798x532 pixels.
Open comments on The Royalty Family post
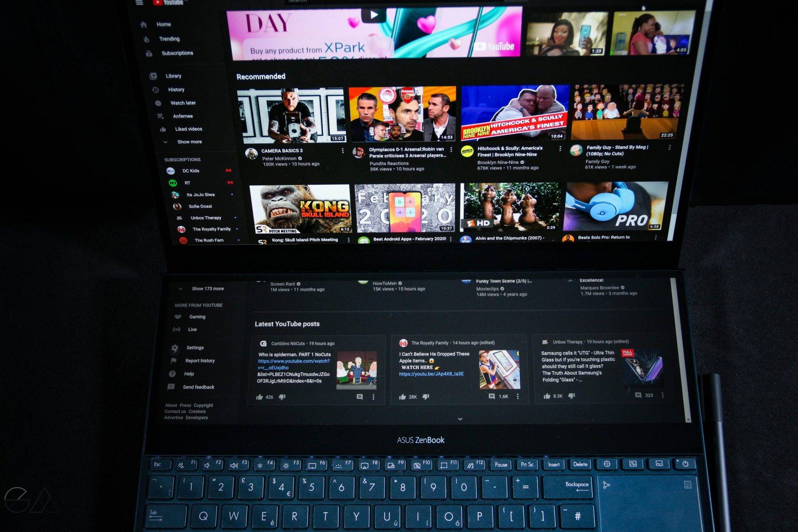tap(492, 397)
